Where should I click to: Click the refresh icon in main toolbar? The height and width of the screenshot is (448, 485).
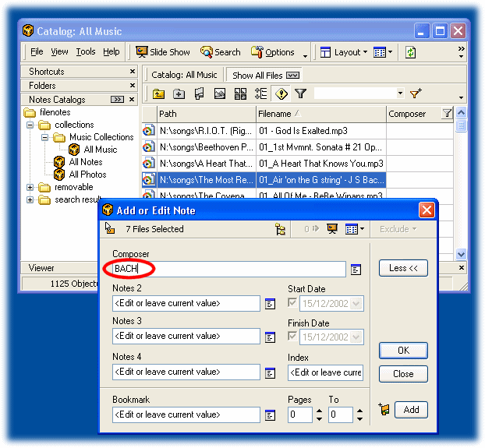pyautogui.click(x=410, y=52)
